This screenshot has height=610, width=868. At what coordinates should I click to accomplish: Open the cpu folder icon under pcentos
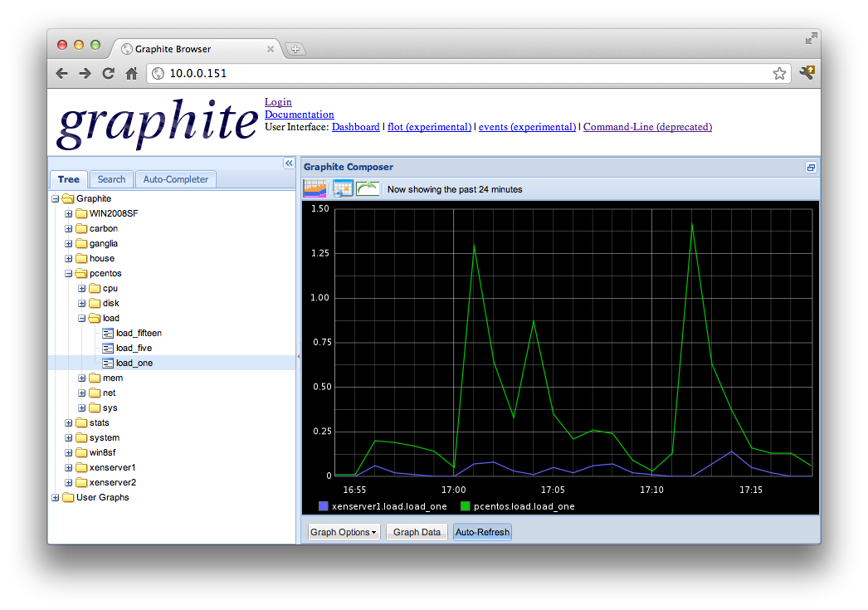[95, 288]
